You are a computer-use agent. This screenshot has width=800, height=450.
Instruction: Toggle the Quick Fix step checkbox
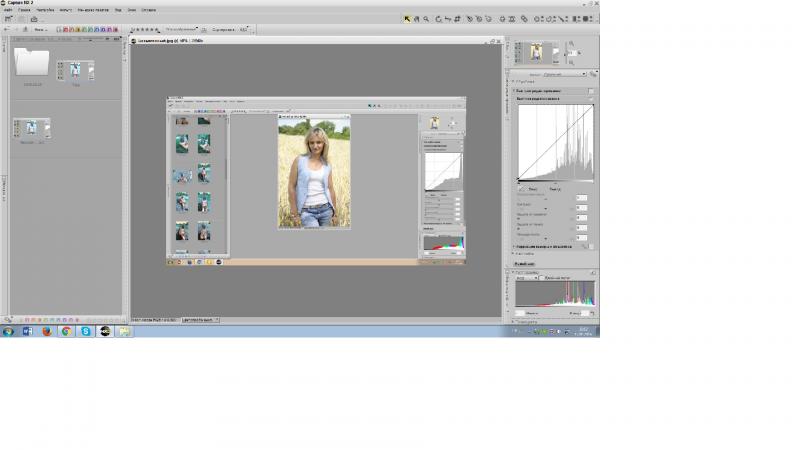pos(591,91)
